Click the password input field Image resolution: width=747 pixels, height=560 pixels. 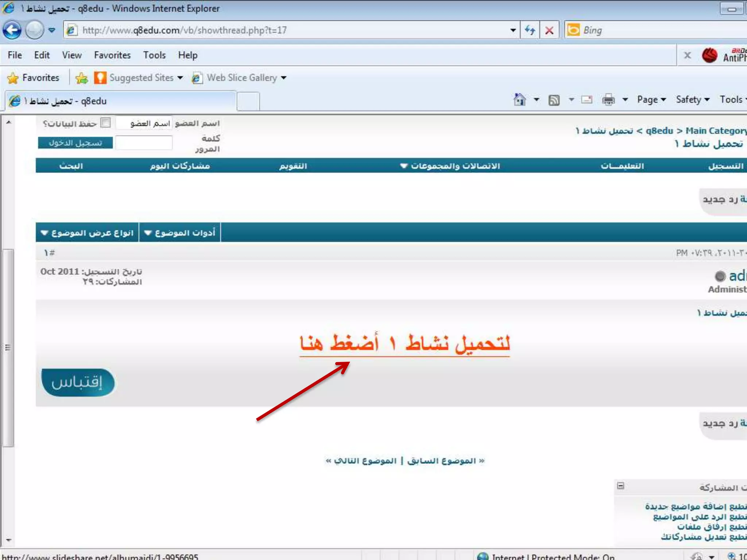(x=144, y=143)
